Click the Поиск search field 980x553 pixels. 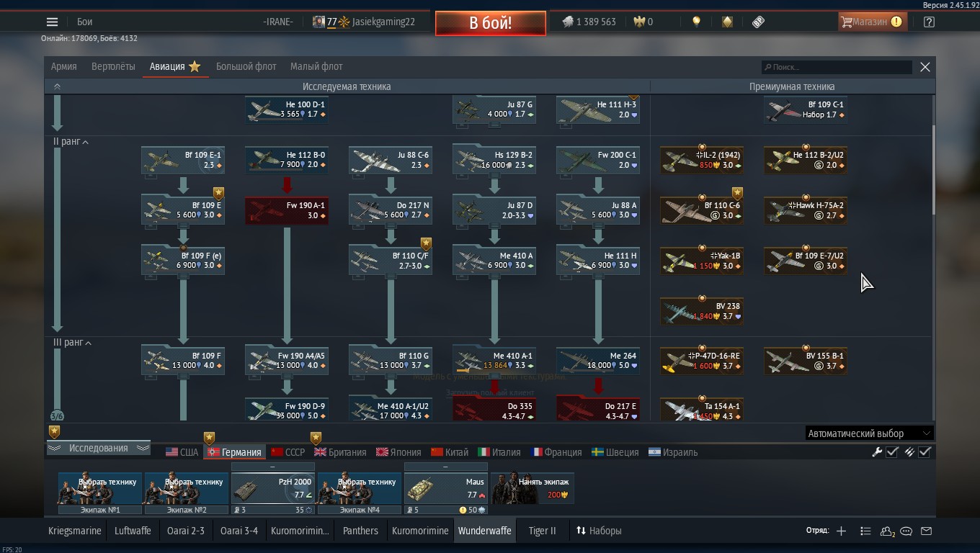836,67
